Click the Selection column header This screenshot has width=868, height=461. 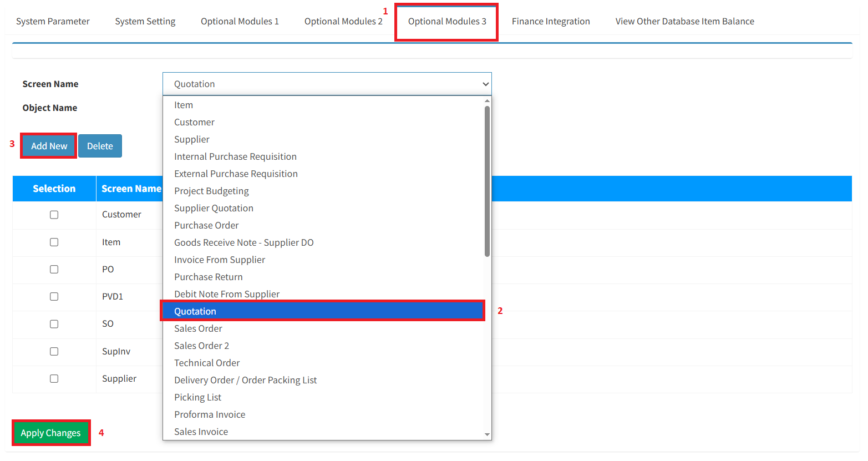54,189
